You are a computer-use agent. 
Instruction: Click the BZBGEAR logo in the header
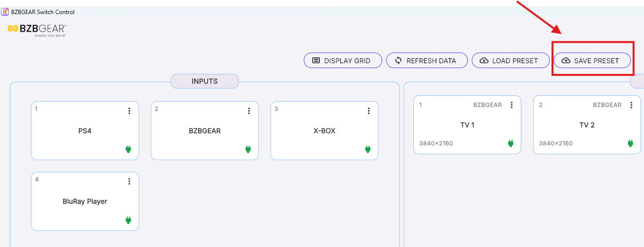coord(37,30)
